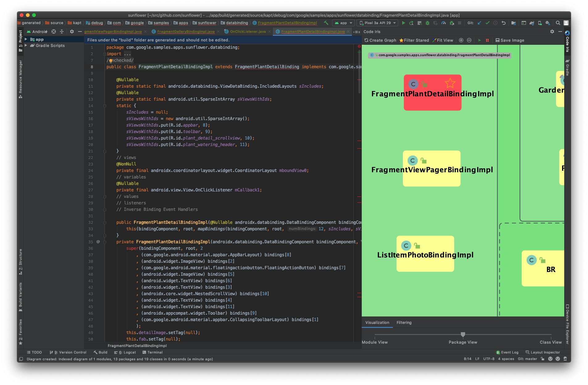This screenshot has height=385, width=588.
Task: Expand the folded import block on line 2
Action: (105, 54)
